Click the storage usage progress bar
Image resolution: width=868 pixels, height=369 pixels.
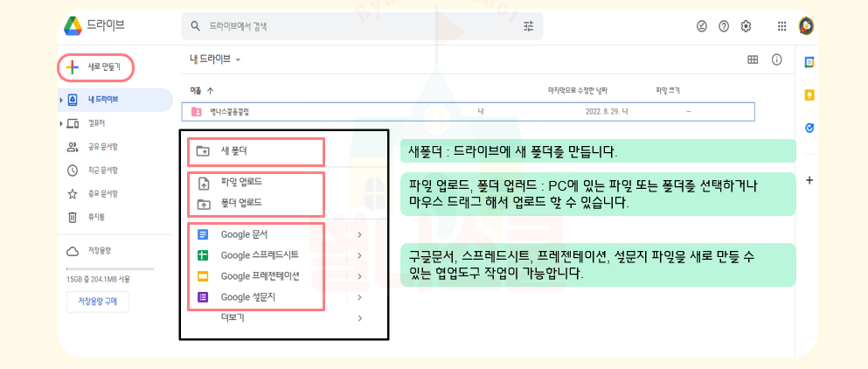click(110, 268)
